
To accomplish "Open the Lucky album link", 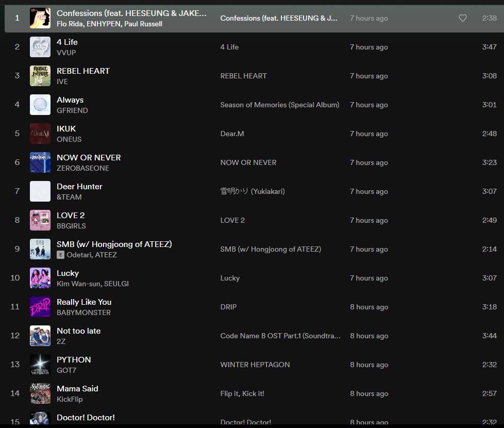I will (x=230, y=278).
